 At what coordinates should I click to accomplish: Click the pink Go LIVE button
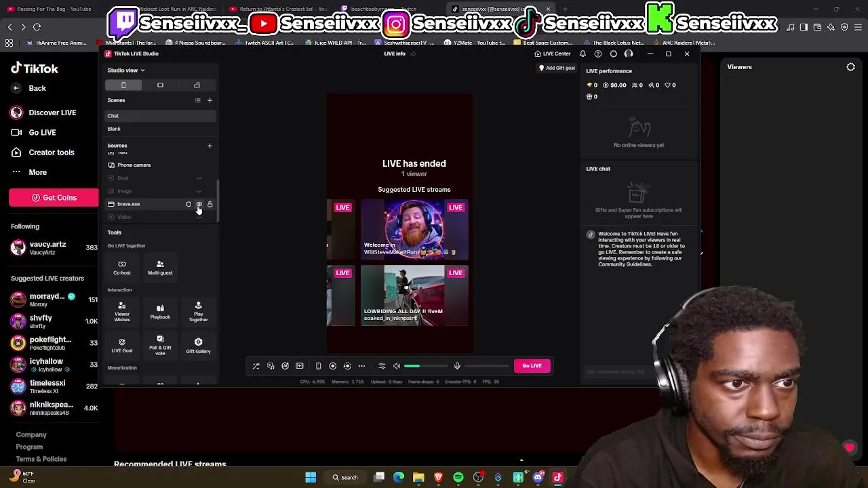(x=532, y=366)
